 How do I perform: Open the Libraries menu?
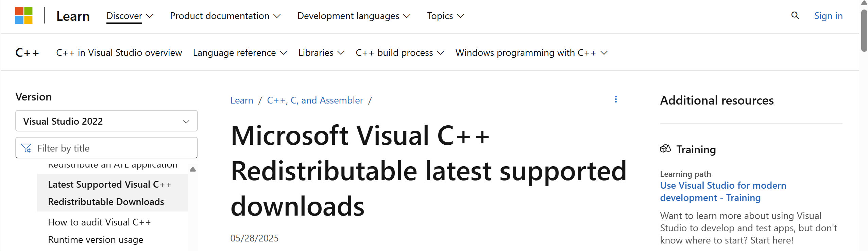coord(321,53)
